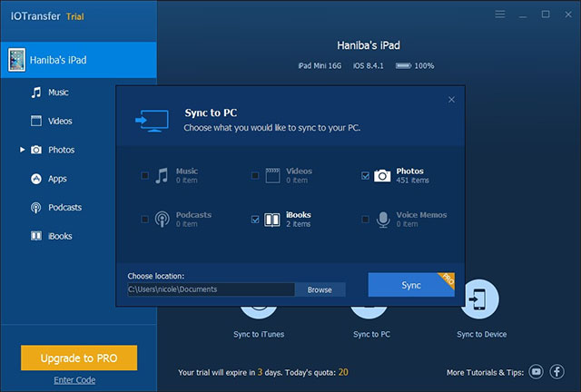Close the Sync to PC dialog
The image size is (581, 392).
coord(451,100)
